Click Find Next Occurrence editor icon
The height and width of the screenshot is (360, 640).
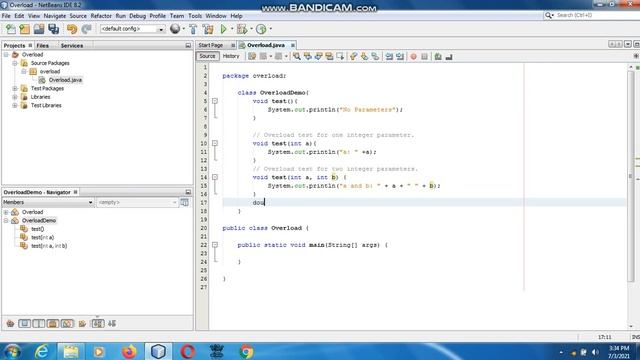click(x=318, y=56)
